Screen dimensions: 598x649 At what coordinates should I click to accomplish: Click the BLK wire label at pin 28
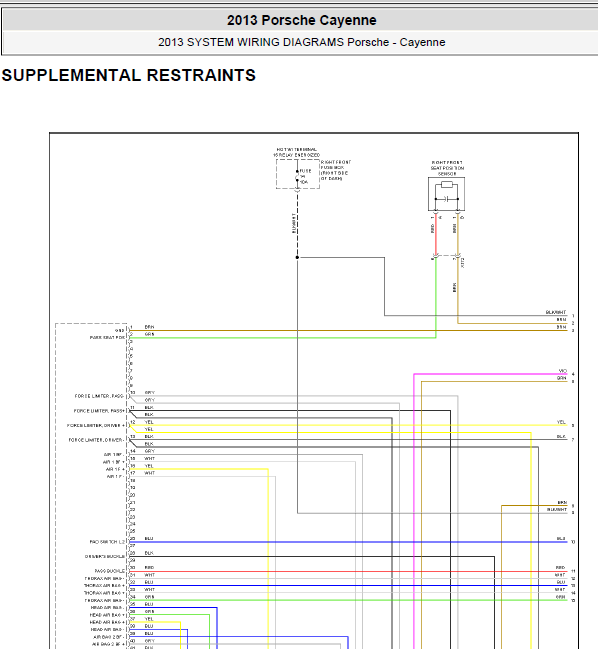(x=149, y=553)
